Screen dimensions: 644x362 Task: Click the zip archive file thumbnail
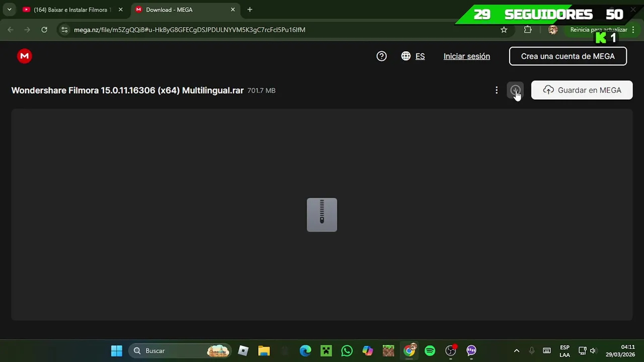point(322,215)
